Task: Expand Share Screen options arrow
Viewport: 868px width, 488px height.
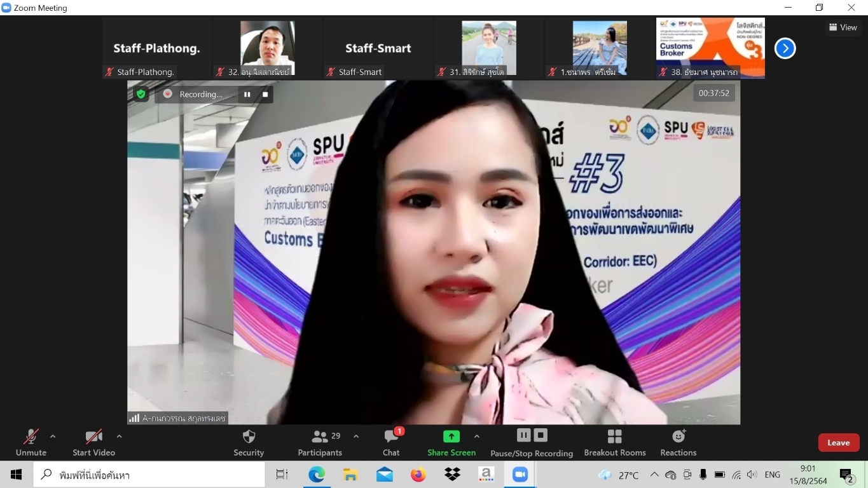Action: click(x=477, y=437)
